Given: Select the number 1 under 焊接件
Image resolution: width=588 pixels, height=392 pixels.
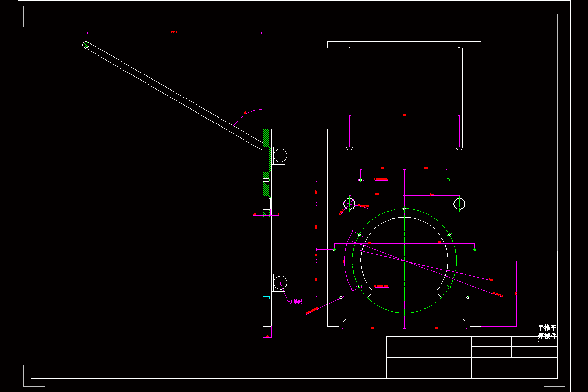Looking at the screenshot, I should (539, 343).
